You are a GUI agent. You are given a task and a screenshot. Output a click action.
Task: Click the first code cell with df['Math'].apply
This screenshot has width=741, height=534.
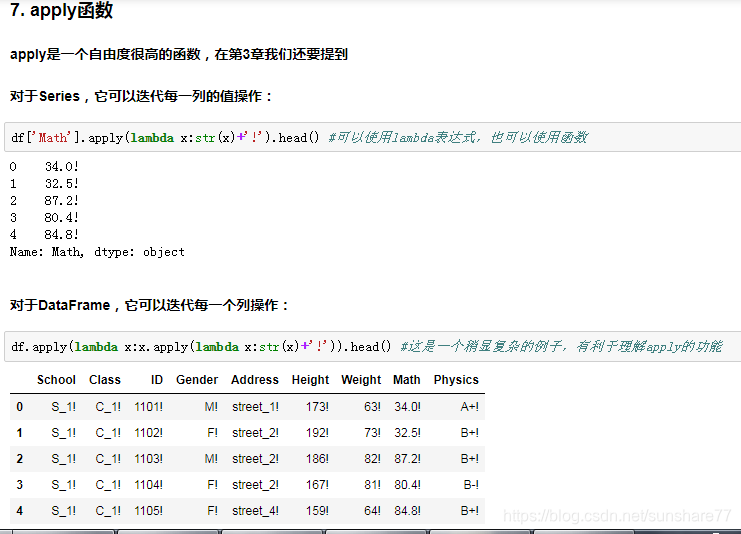click(x=373, y=138)
